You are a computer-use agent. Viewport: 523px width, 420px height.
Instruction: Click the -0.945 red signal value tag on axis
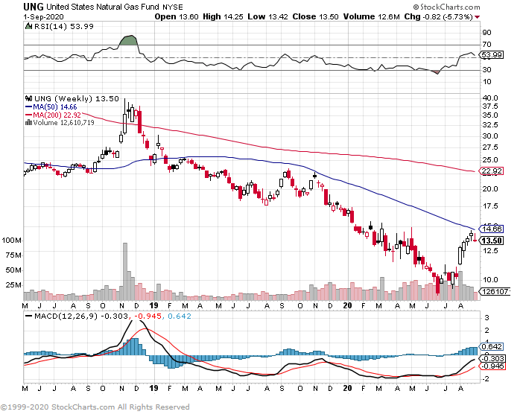pos(493,366)
